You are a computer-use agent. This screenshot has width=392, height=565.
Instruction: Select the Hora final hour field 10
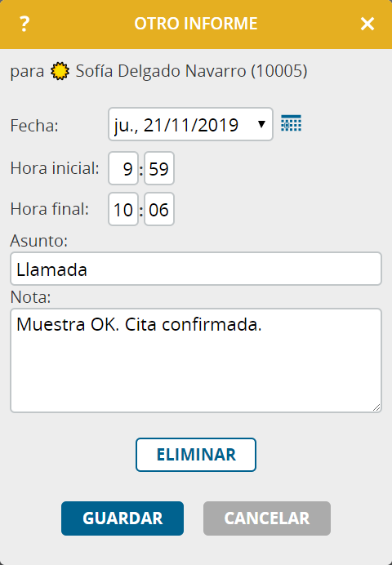[123, 209]
